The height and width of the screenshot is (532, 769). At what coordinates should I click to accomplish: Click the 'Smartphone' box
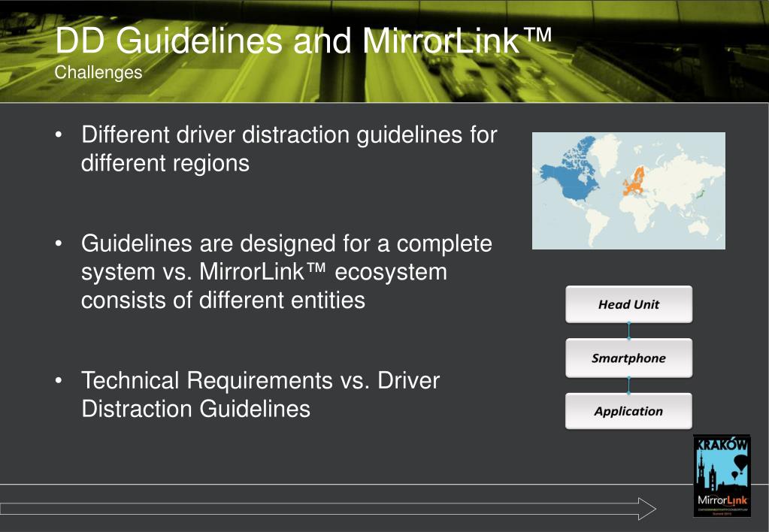pos(628,358)
